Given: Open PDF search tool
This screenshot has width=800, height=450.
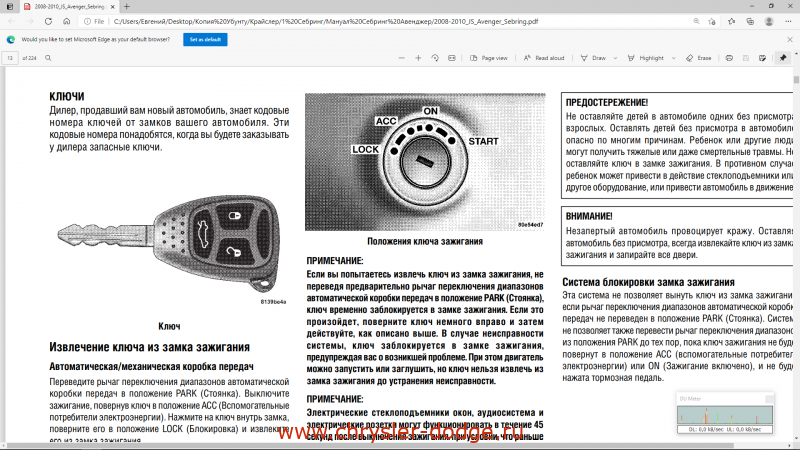Looking at the screenshot, I should pyautogui.click(x=48, y=58).
